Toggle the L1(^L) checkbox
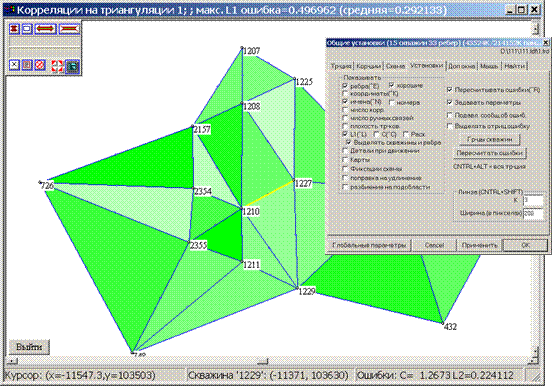Screen dimensions: 552x386 pyautogui.click(x=345, y=134)
